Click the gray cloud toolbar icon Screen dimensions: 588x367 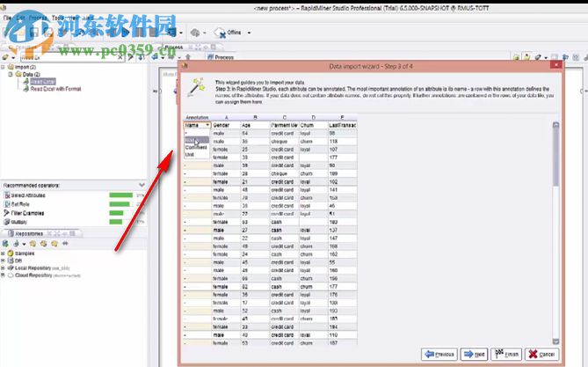pyautogui.click(x=194, y=33)
